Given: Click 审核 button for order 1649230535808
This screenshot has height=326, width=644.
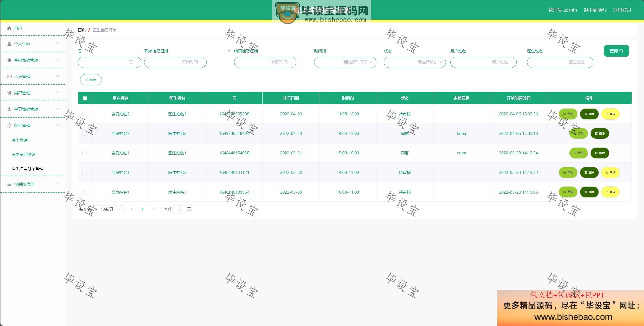Looking at the screenshot, I should (610, 114).
